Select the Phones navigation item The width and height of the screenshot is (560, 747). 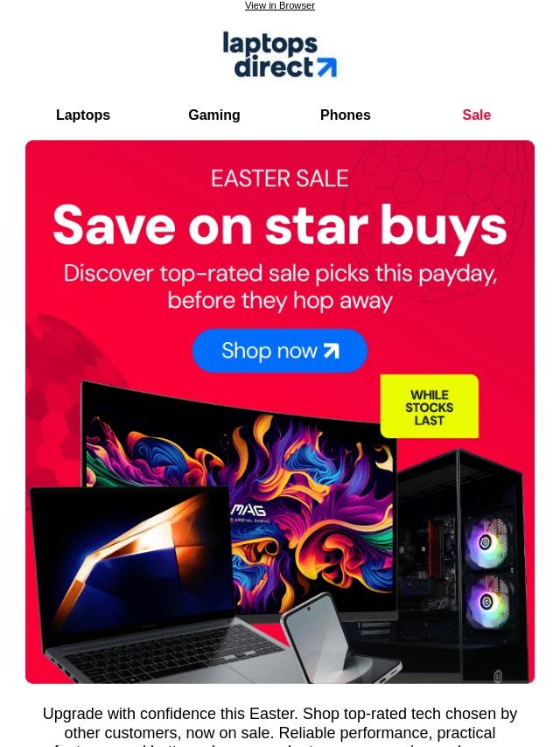(x=345, y=115)
